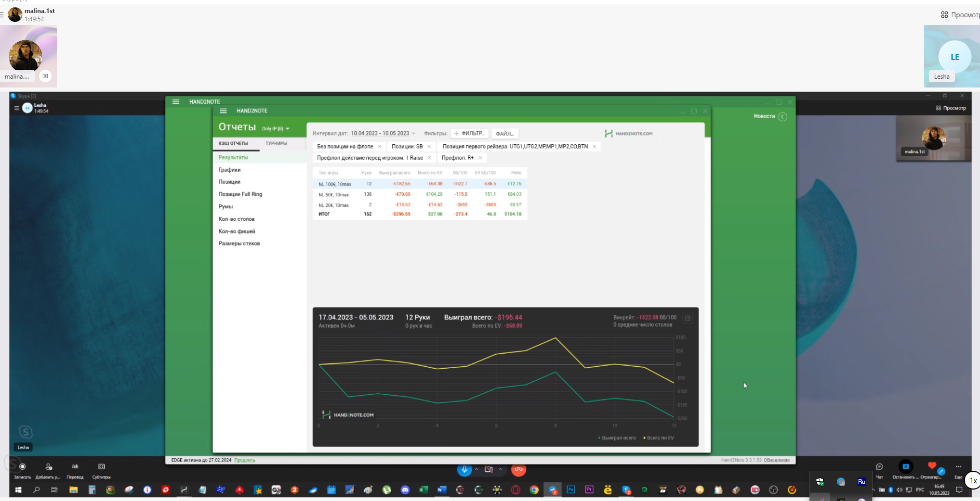Open the HAND2NOTE.COM link in header
Screen dimensions: 980x501
629,133
